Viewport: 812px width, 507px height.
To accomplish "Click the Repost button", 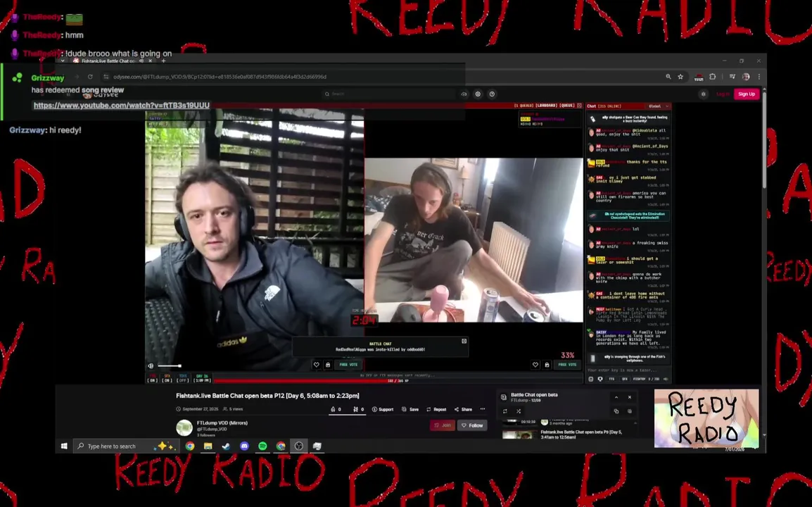I will coord(436,409).
